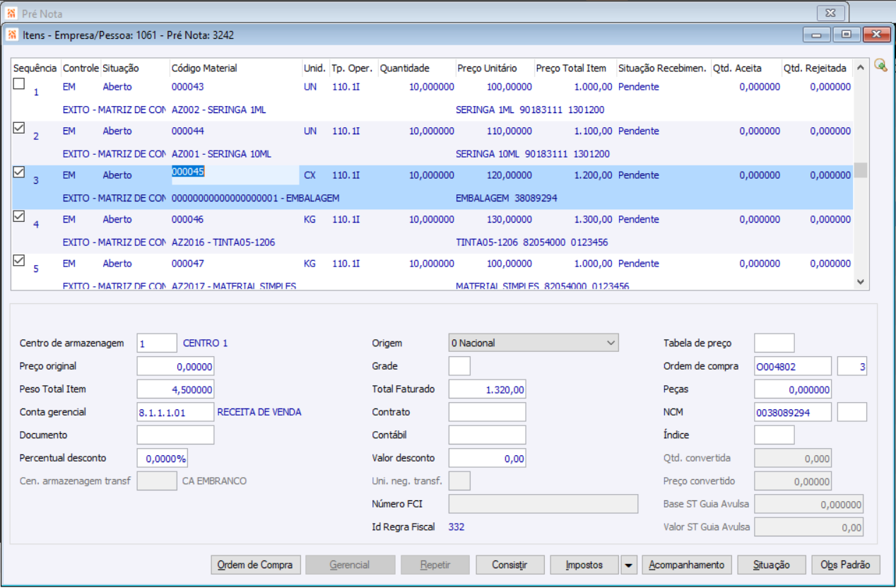This screenshot has height=588, width=896.
Task: Restore the Itens window size
Action: click(x=846, y=35)
